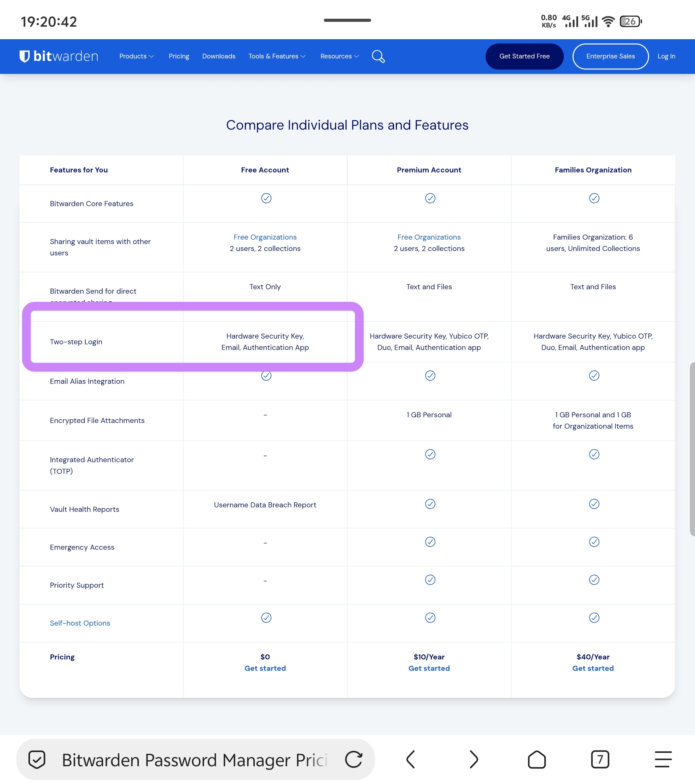Image resolution: width=695 pixels, height=784 pixels.
Task: Click Premium checkmark for Emergency Access
Action: tap(430, 542)
